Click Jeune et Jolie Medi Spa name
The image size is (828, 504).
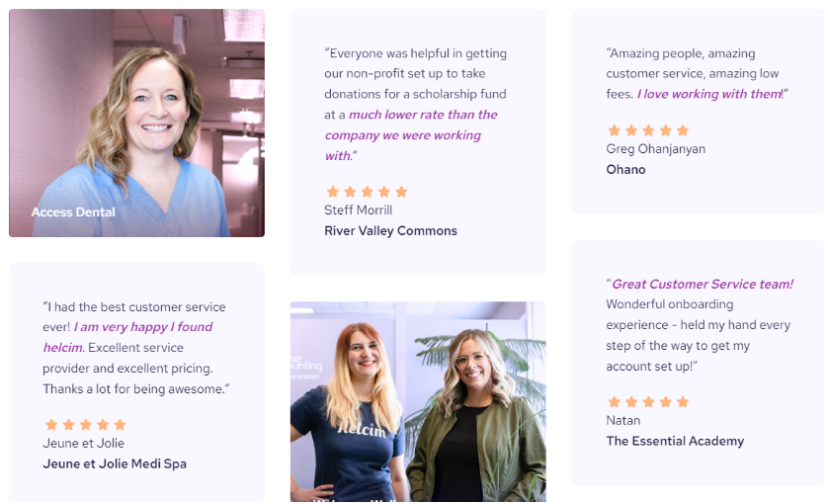point(115,463)
